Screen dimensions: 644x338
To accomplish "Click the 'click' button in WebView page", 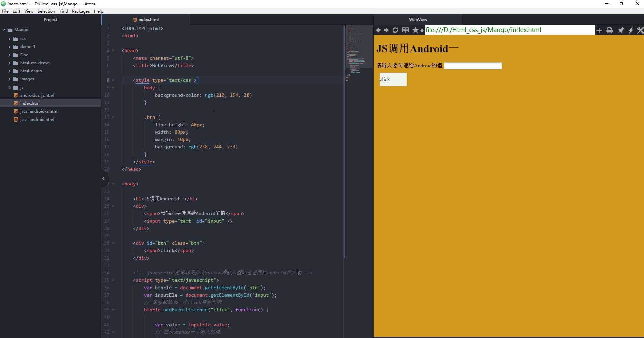I will pyautogui.click(x=393, y=79).
